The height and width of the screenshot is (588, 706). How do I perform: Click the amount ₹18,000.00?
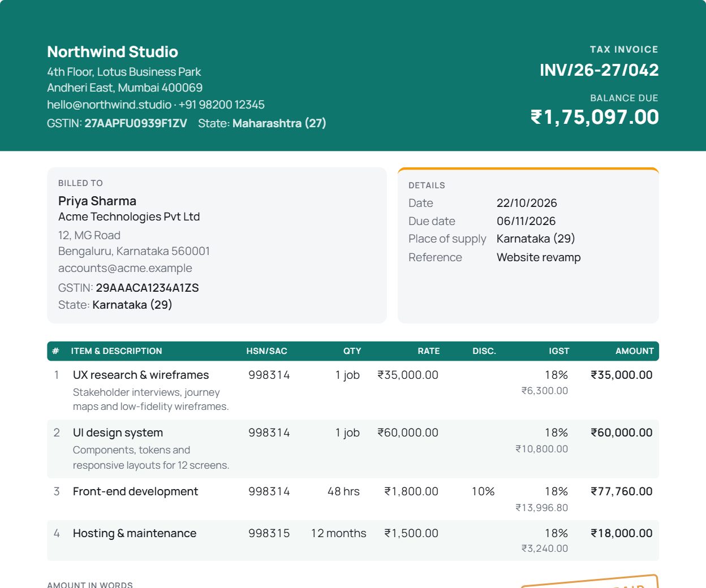(x=622, y=533)
